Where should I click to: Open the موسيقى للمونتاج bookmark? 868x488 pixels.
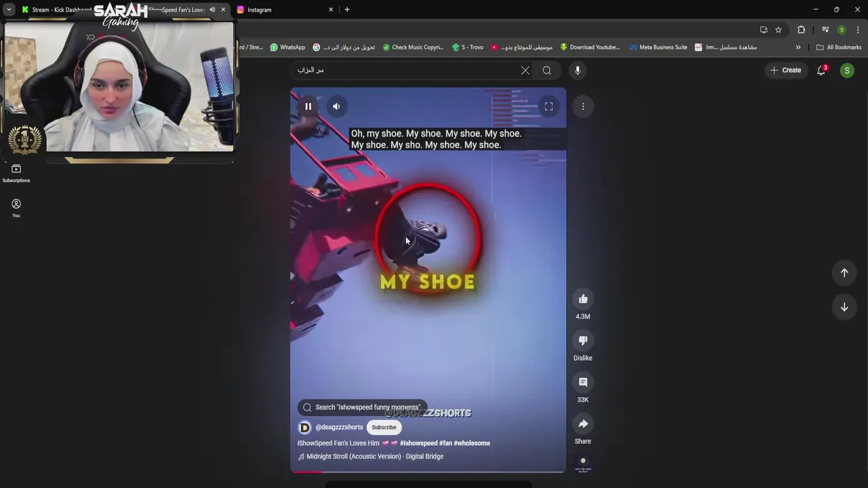[x=521, y=47]
